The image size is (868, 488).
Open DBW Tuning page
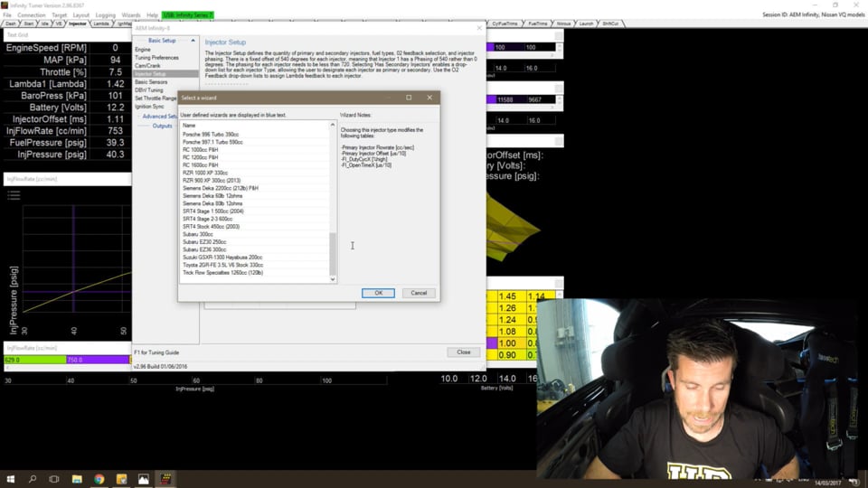[x=149, y=90]
